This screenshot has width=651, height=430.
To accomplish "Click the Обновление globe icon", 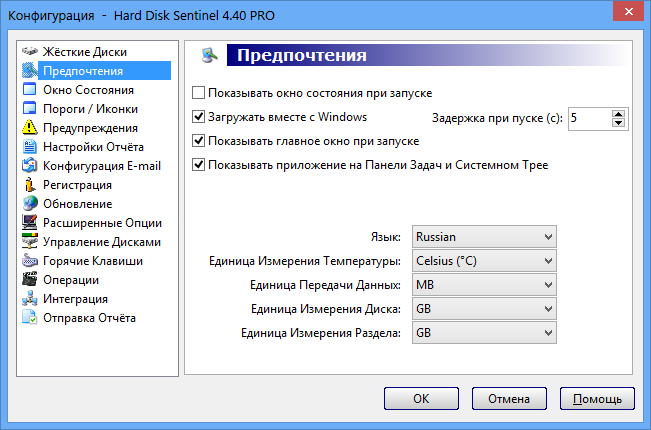I will [30, 204].
